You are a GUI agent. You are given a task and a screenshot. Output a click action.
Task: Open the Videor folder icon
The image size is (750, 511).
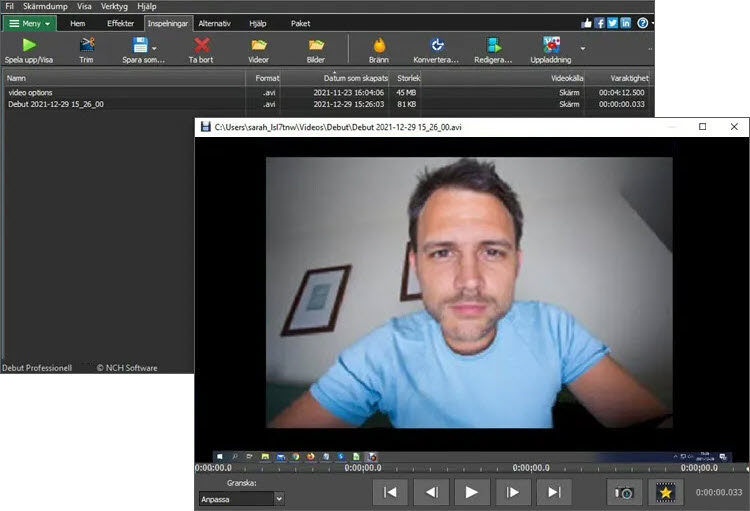click(x=259, y=45)
